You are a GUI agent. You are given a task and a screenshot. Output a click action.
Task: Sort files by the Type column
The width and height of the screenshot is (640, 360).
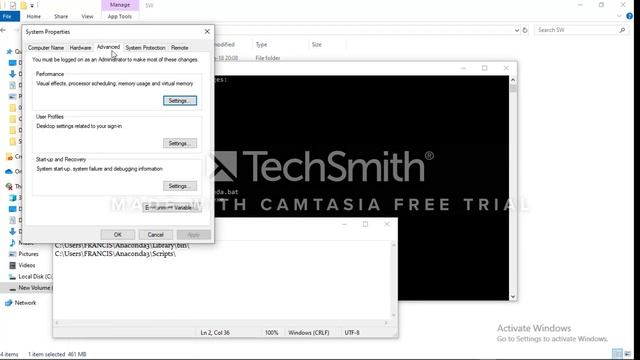pos(261,44)
